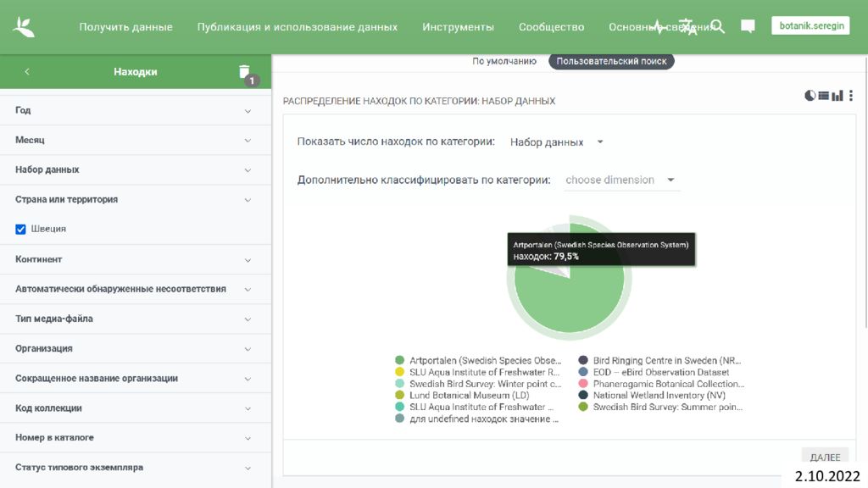This screenshot has width=868, height=488.
Task: Select the Пользовательский поиск tab
Action: pos(611,61)
